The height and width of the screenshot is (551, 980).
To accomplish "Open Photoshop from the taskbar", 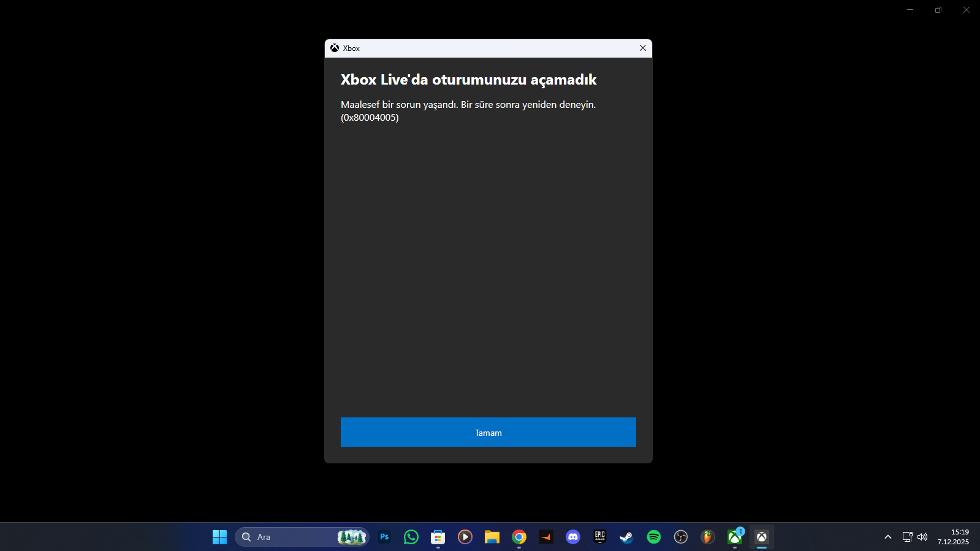I will tap(384, 537).
